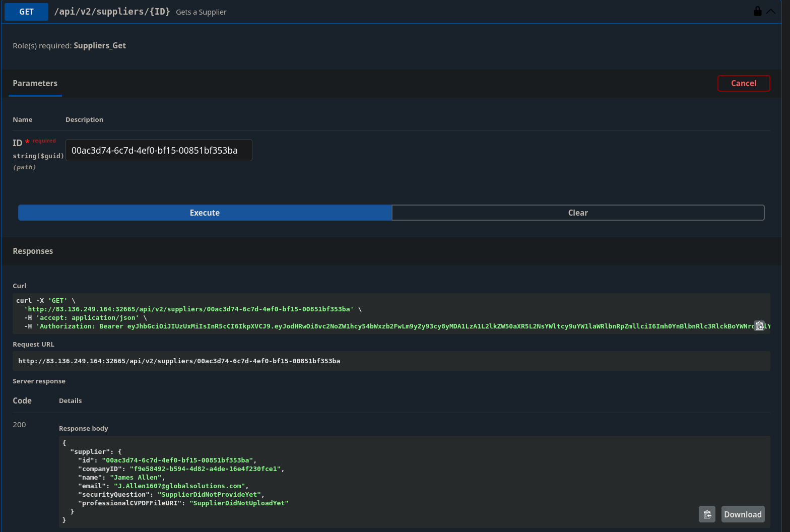This screenshot has height=532, width=790.
Task: Click the /api/v2/suppliers/{ID} endpoint path
Action: point(112,12)
